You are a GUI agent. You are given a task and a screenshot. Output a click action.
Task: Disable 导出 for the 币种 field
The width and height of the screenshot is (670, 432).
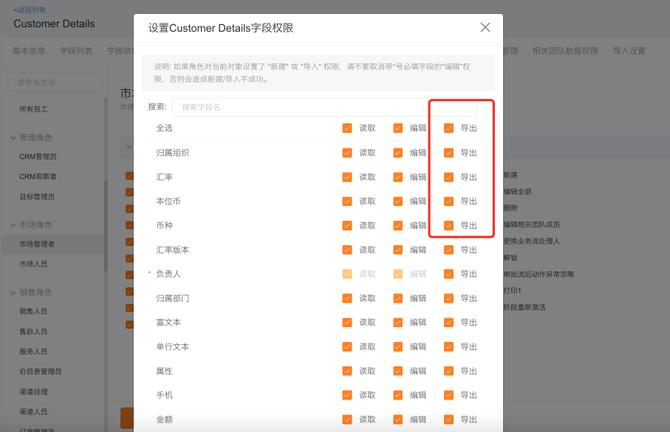pyautogui.click(x=449, y=225)
